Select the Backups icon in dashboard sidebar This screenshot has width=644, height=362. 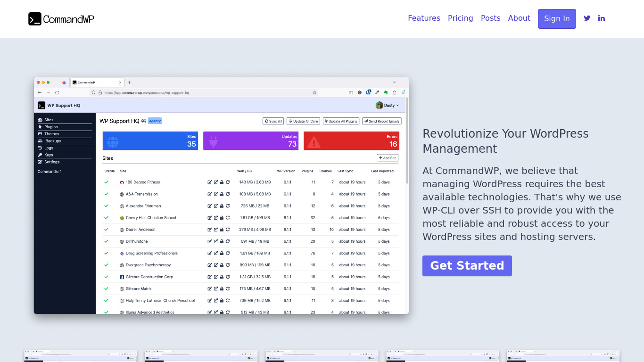coord(41,141)
